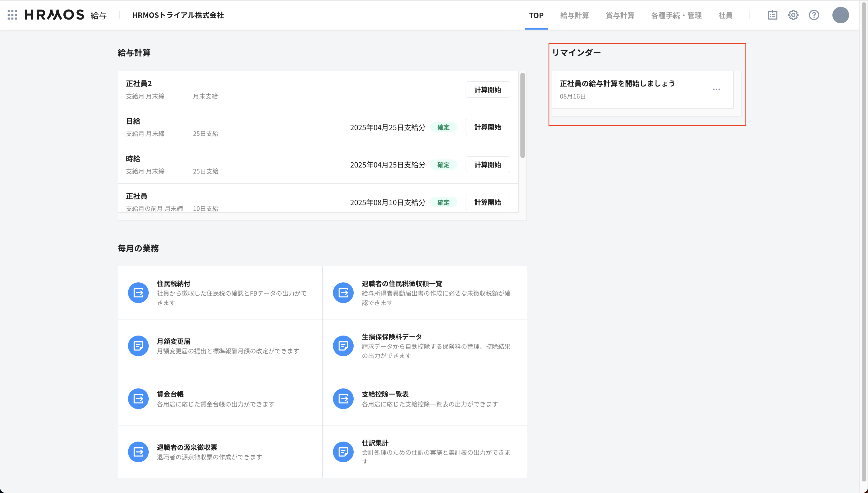Open the apps grid menu icon
This screenshot has width=868, height=493.
(12, 15)
